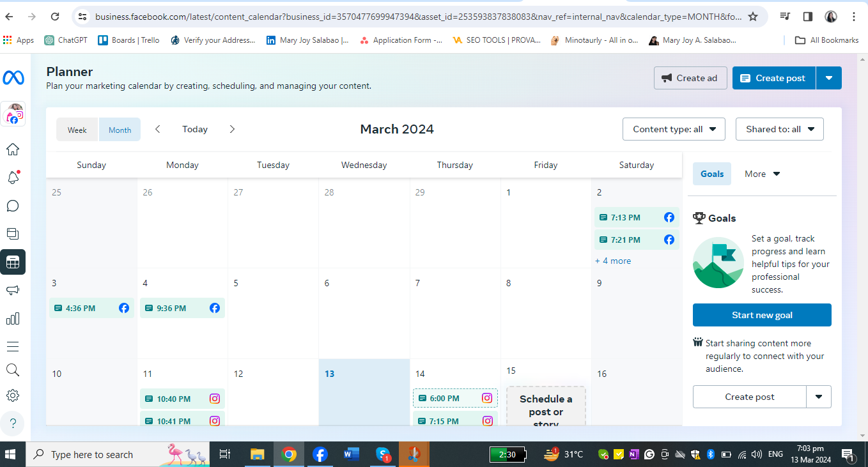868x467 pixels.
Task: Open the 10:40 PM Instagram post on March 11
Action: pos(182,399)
